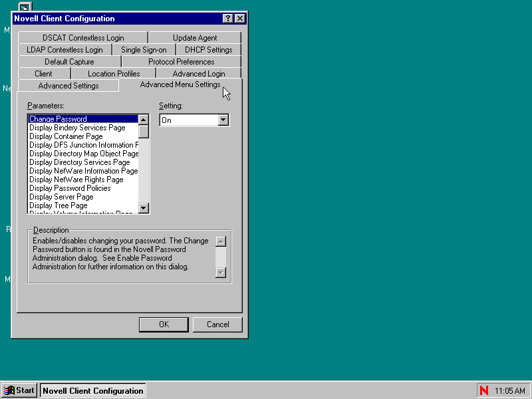The width and height of the screenshot is (532, 399).
Task: Select Display Directory Map Object Page
Action: pyautogui.click(x=83, y=154)
